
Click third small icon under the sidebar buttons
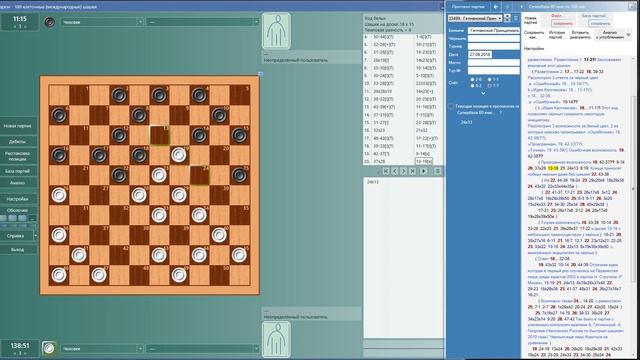tap(23, 218)
